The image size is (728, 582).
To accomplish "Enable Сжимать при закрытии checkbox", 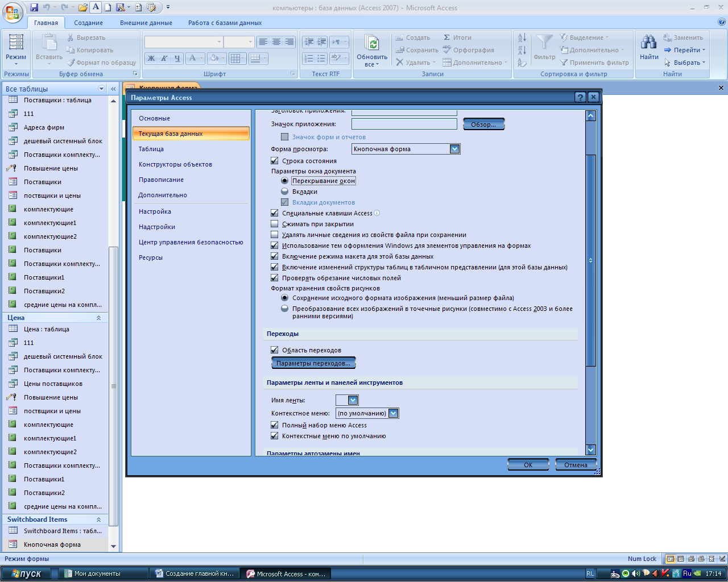I will click(x=275, y=224).
